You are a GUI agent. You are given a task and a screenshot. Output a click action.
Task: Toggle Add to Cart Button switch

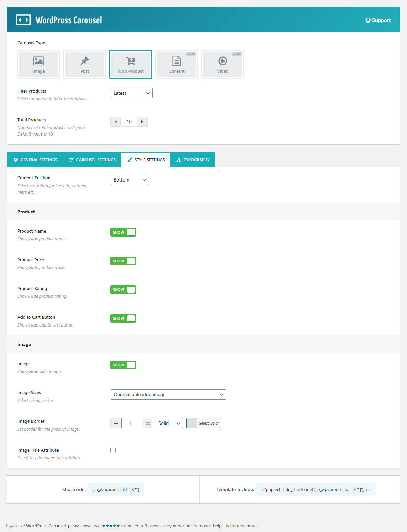click(123, 318)
